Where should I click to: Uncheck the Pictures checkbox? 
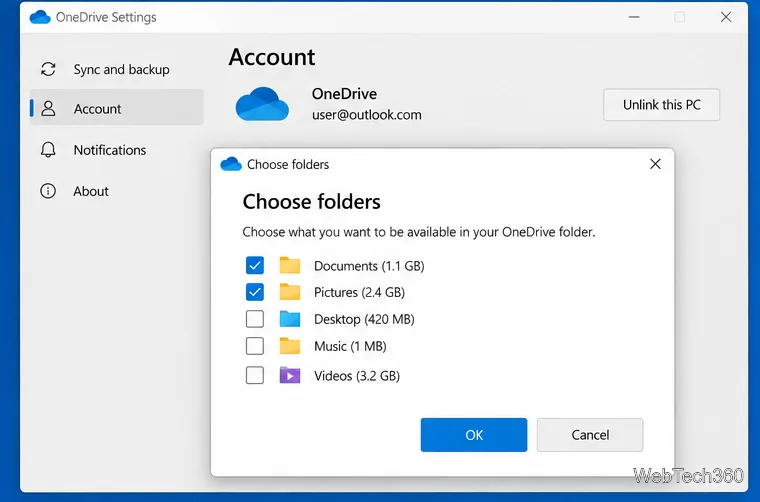point(255,292)
